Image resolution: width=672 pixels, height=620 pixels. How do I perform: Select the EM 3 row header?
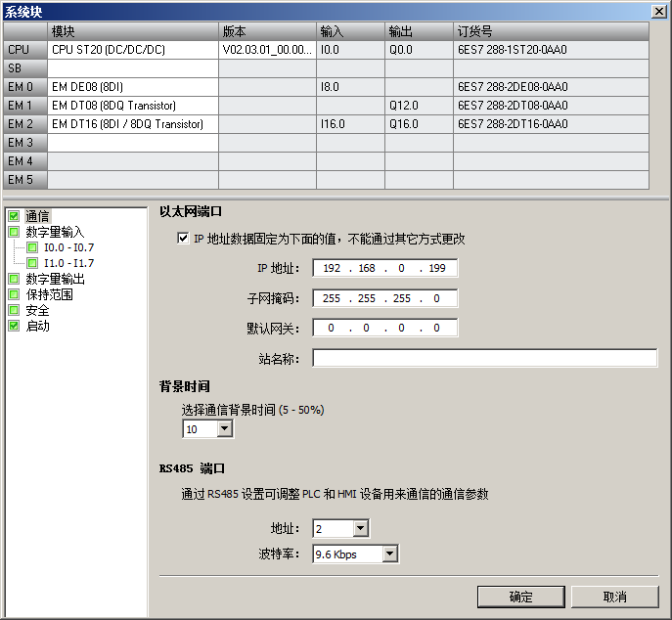[25, 143]
